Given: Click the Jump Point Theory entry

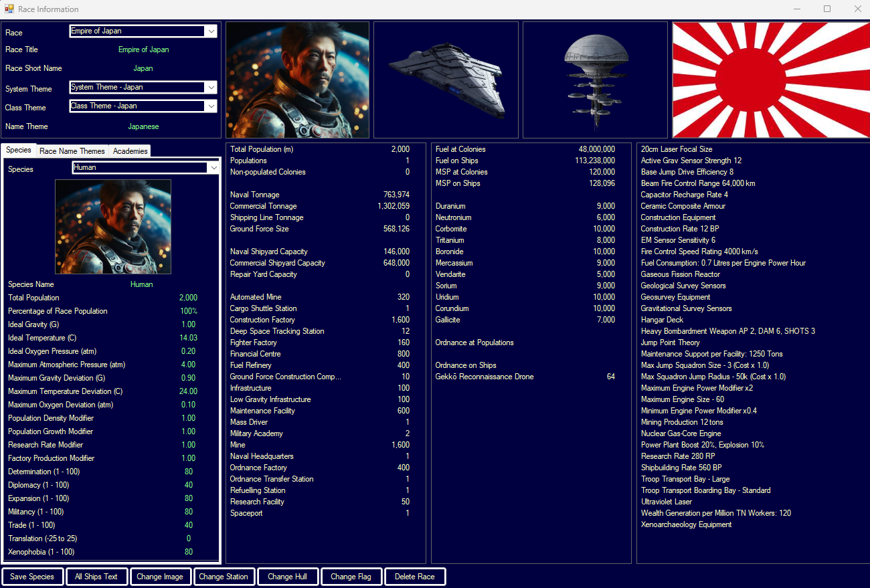Looking at the screenshot, I should [x=671, y=342].
